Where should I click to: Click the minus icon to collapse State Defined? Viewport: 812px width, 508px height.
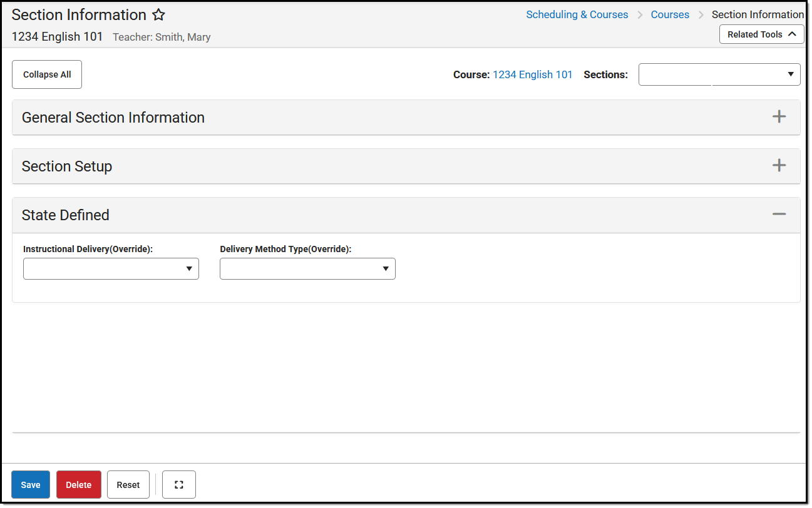[779, 213]
